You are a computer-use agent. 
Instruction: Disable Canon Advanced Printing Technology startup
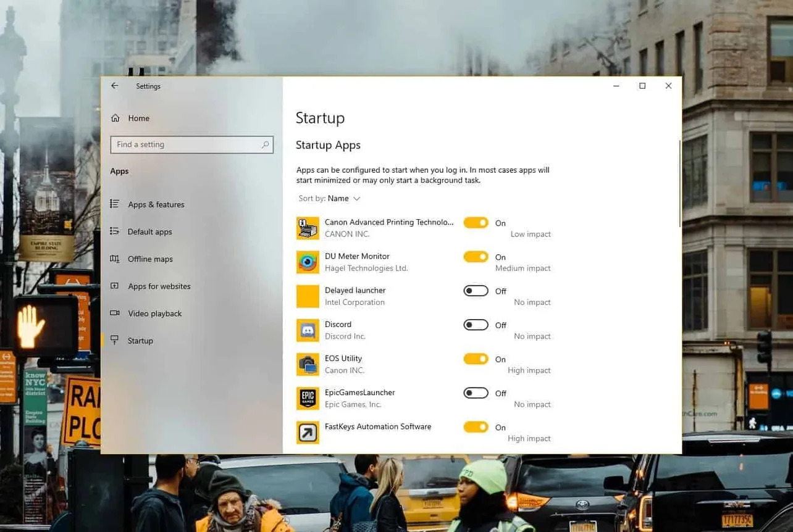tap(476, 222)
